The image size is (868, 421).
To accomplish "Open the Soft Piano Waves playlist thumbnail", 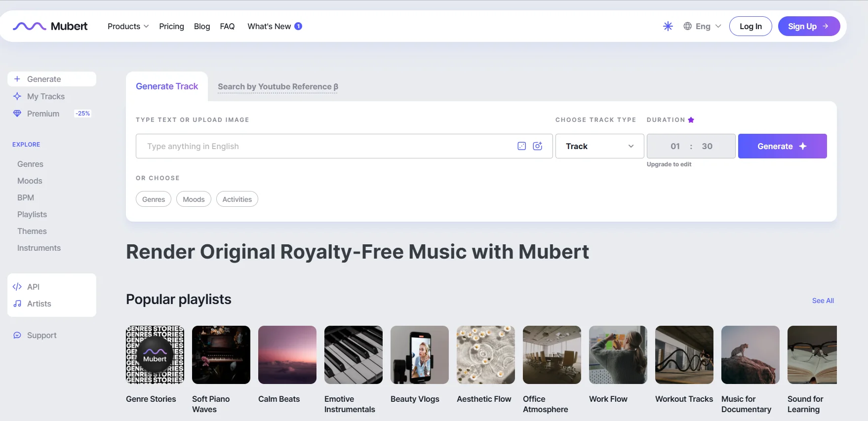I will (221, 355).
